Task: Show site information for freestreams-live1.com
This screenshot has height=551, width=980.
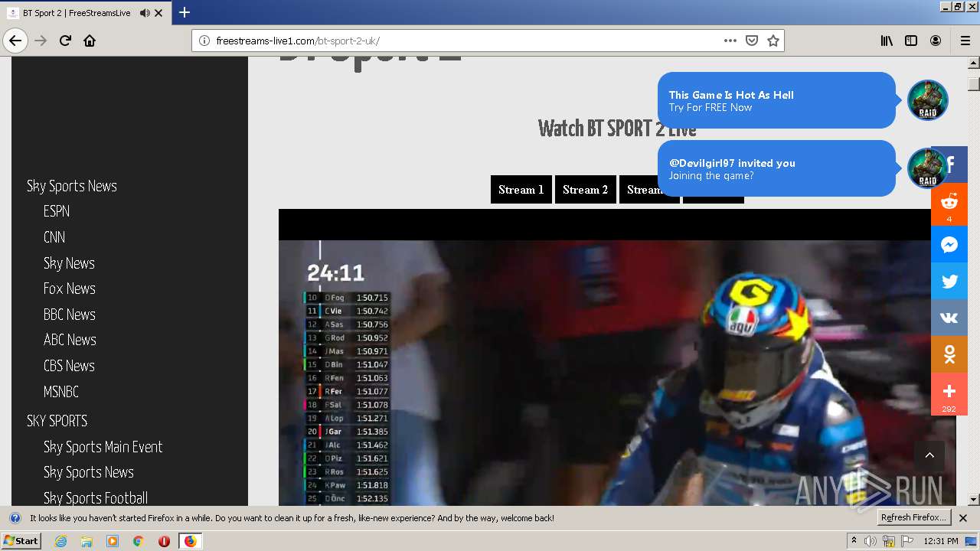Action: coord(204,41)
